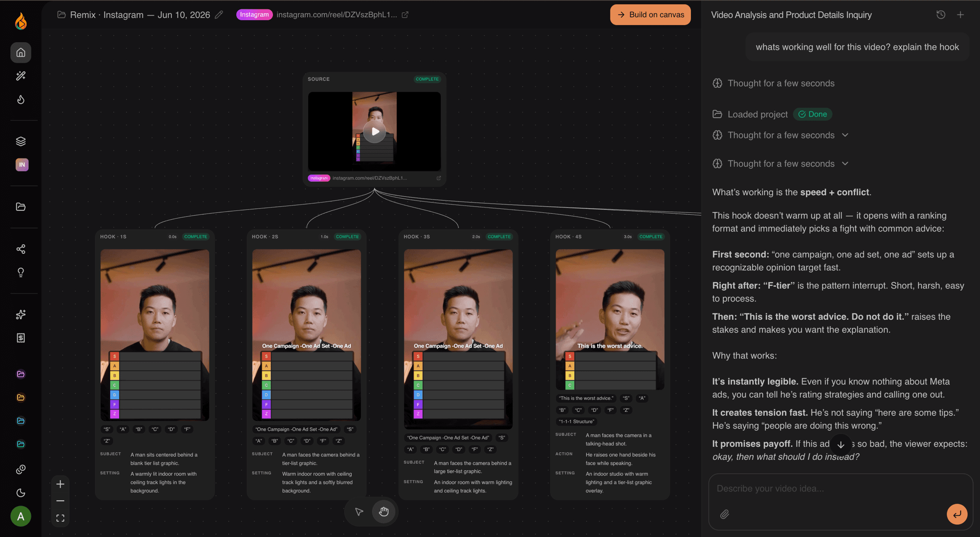Open the stacked layers icon in sidebar
Viewport: 980px width, 537px height.
tap(21, 141)
